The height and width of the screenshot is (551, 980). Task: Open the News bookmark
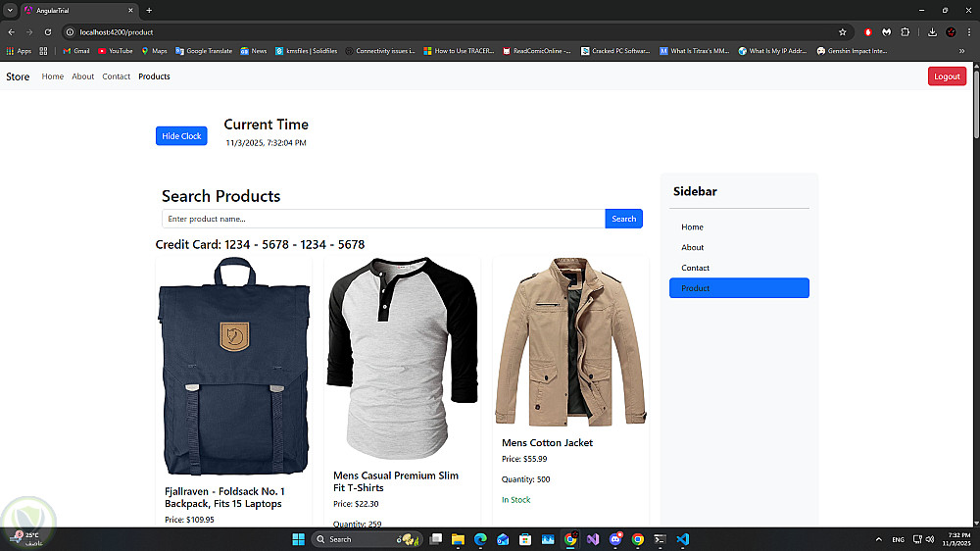[x=254, y=51]
